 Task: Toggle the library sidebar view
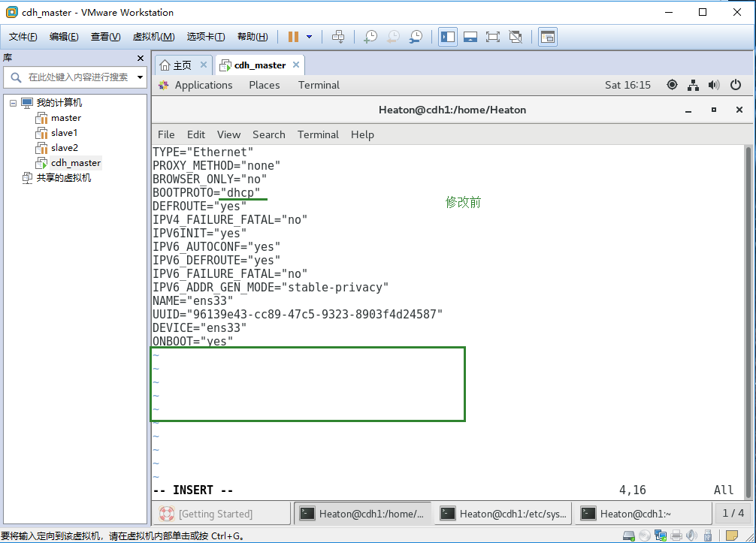pos(448,37)
